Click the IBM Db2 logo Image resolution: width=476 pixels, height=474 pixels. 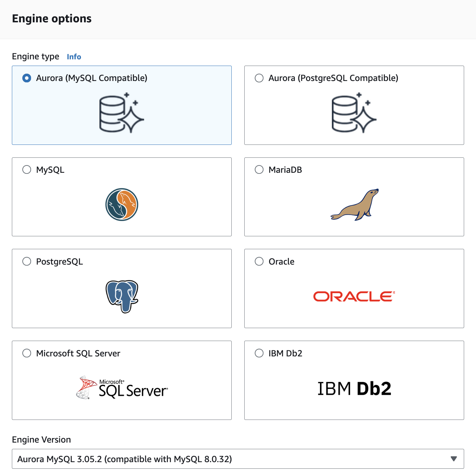point(354,388)
